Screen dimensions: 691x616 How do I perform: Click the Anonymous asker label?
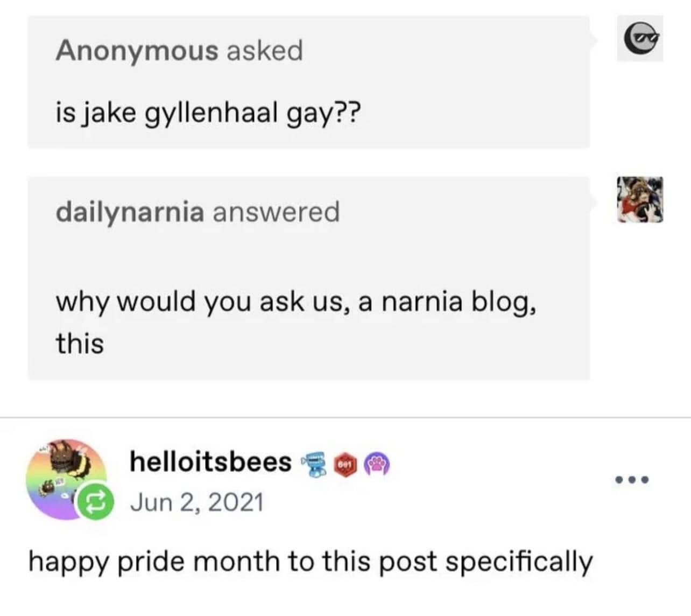coord(137,50)
